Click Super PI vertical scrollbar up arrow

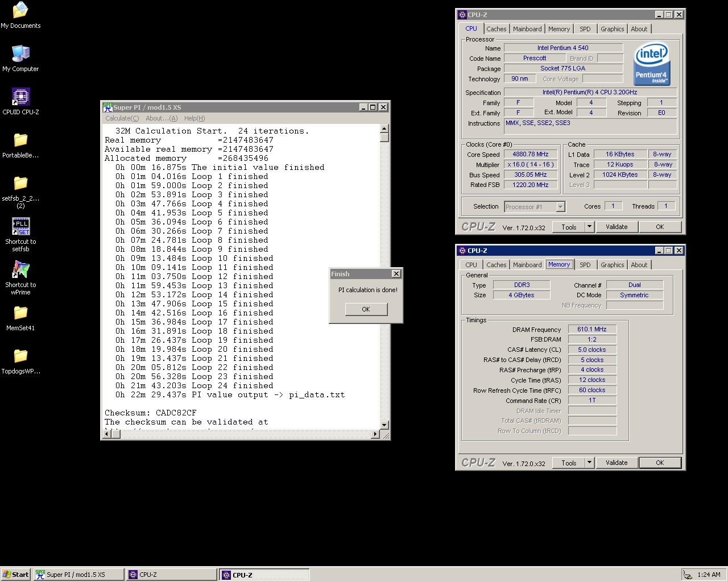coord(384,128)
